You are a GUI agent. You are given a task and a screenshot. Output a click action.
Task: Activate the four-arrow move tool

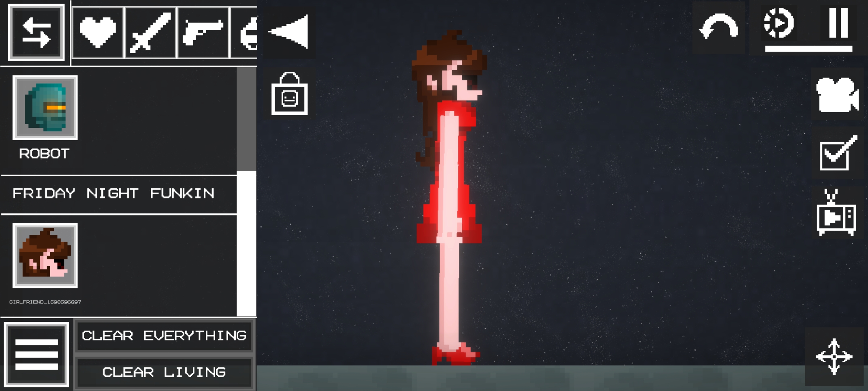pos(834,357)
